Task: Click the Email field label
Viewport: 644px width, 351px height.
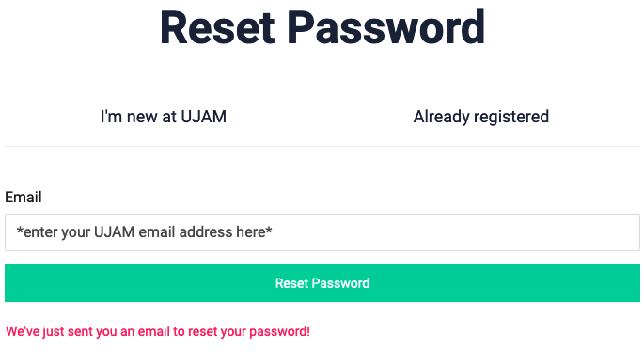Action: tap(24, 198)
